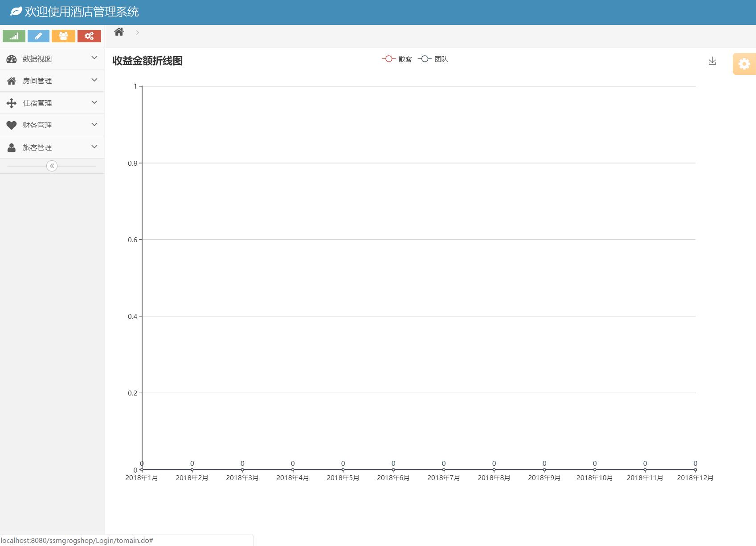The image size is (756, 546).
Task: Click the move-arrows icon beside 住宿管理
Action: [12, 103]
